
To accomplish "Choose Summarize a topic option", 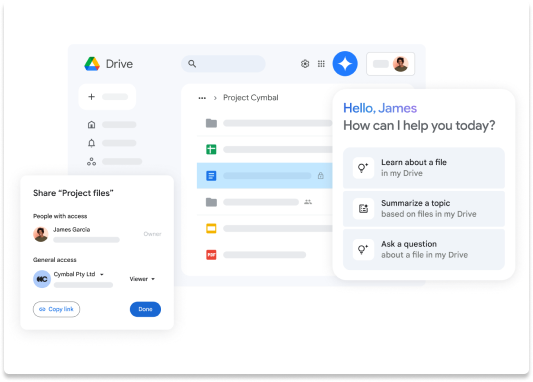I will (x=424, y=209).
